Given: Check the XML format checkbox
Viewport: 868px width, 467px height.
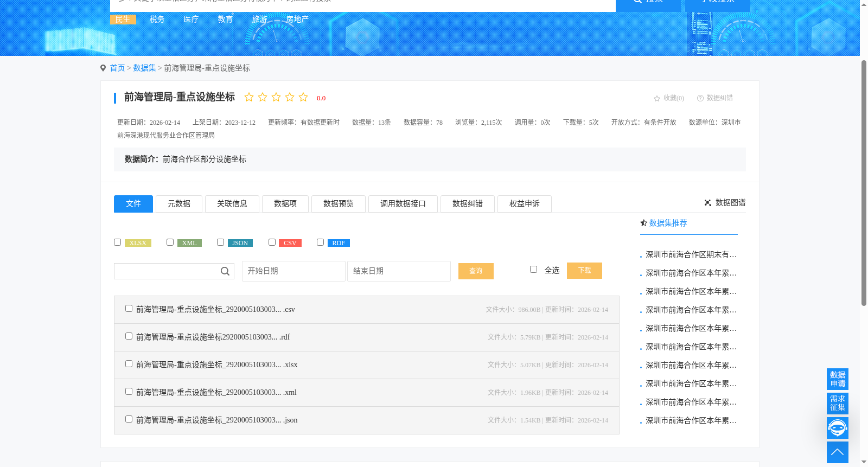Looking at the screenshot, I should pyautogui.click(x=170, y=242).
